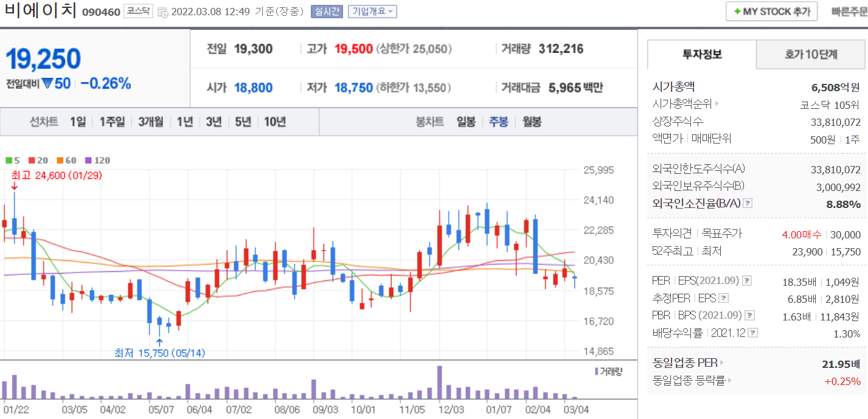Click the 상장주식수 value 33,810,072
The width and height of the screenshot is (868, 419).
[836, 122]
